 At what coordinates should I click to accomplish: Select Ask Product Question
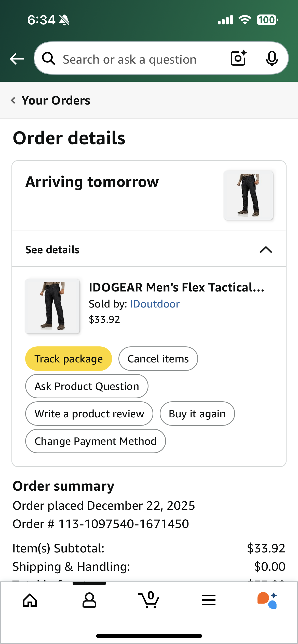[87, 386]
